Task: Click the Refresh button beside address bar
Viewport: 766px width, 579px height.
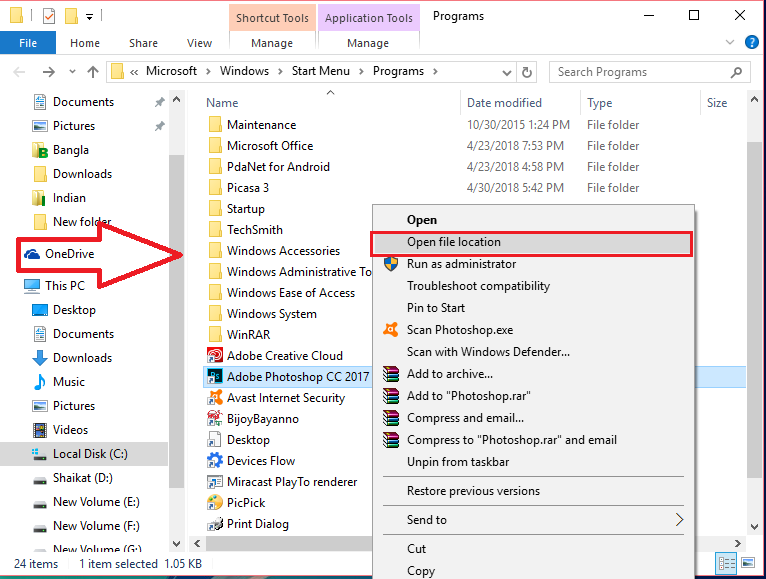Action: [x=527, y=72]
